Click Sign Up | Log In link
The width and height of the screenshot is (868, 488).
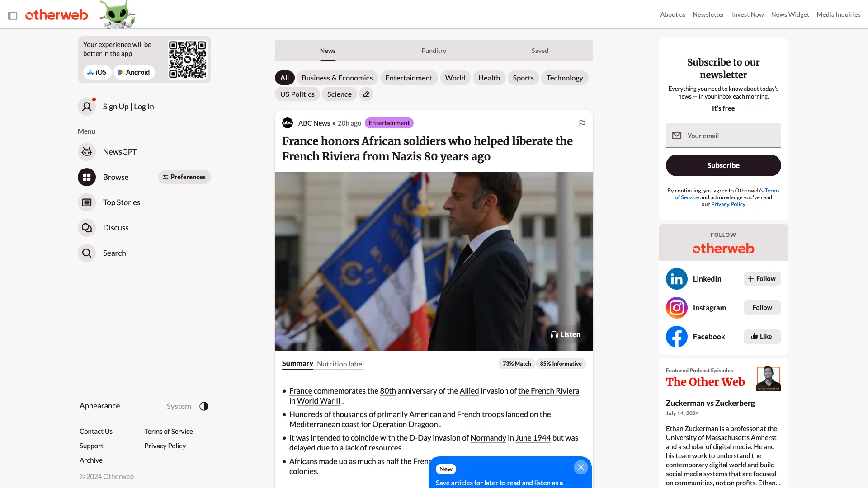point(128,106)
